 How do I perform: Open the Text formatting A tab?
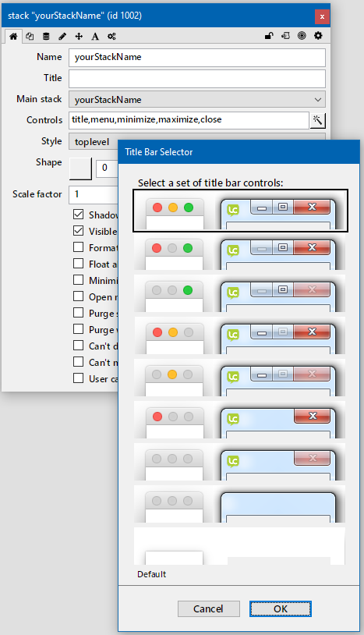[95, 37]
